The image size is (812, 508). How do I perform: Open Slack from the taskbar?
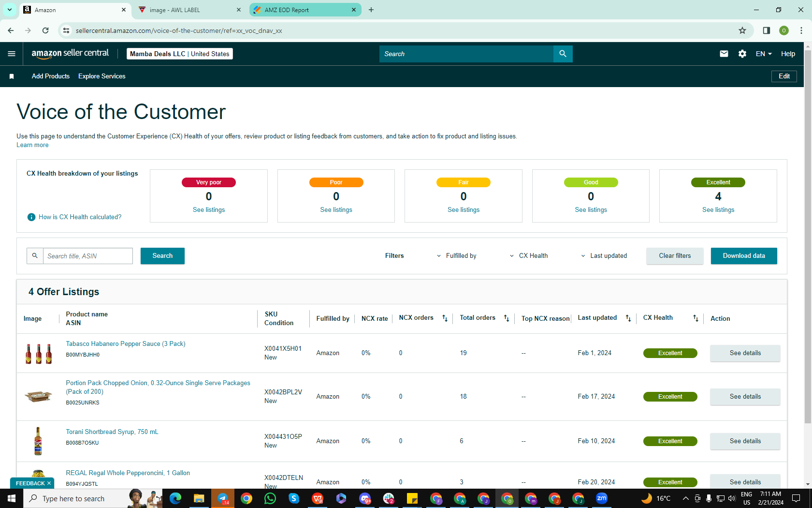pyautogui.click(x=389, y=498)
